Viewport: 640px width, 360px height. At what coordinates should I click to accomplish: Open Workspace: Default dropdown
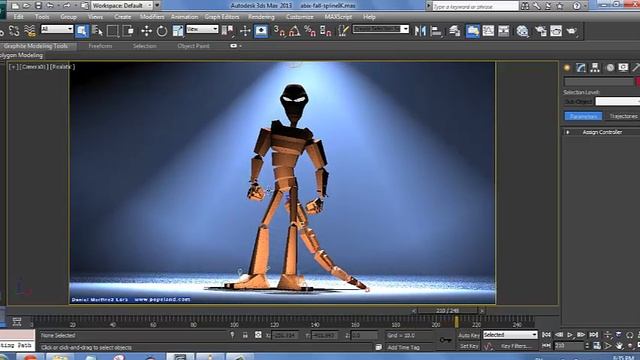tap(122, 5)
